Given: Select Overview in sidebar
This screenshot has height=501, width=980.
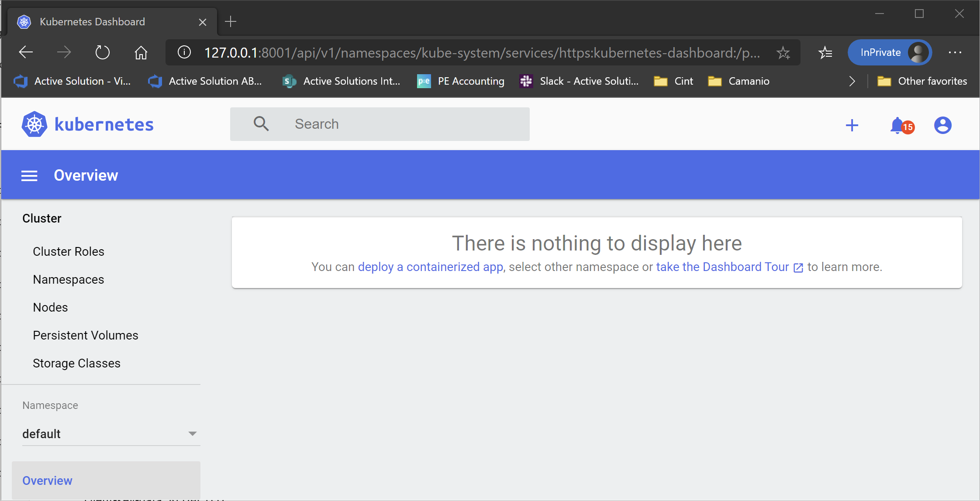Looking at the screenshot, I should tap(106, 480).
